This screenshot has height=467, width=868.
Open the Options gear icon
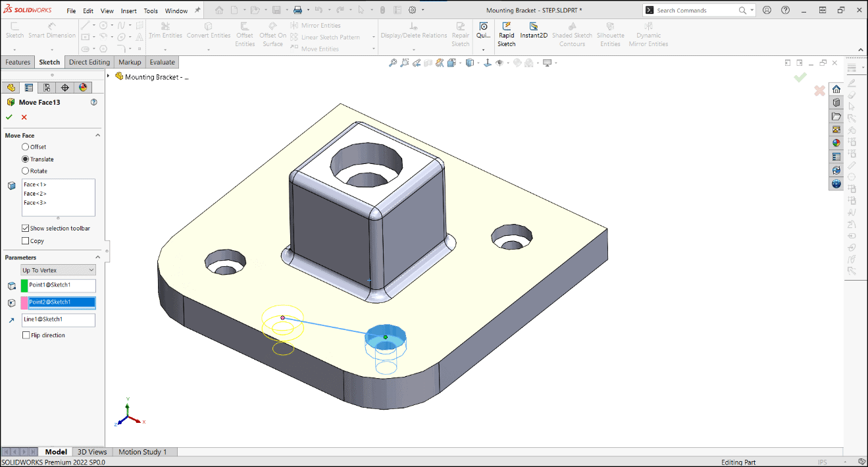[413, 10]
